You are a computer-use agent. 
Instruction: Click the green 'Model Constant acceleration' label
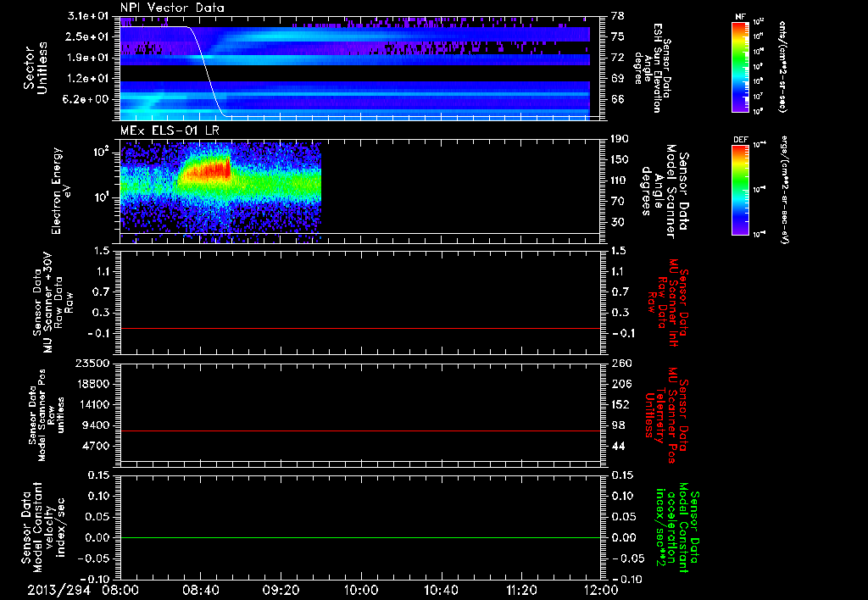(677, 528)
